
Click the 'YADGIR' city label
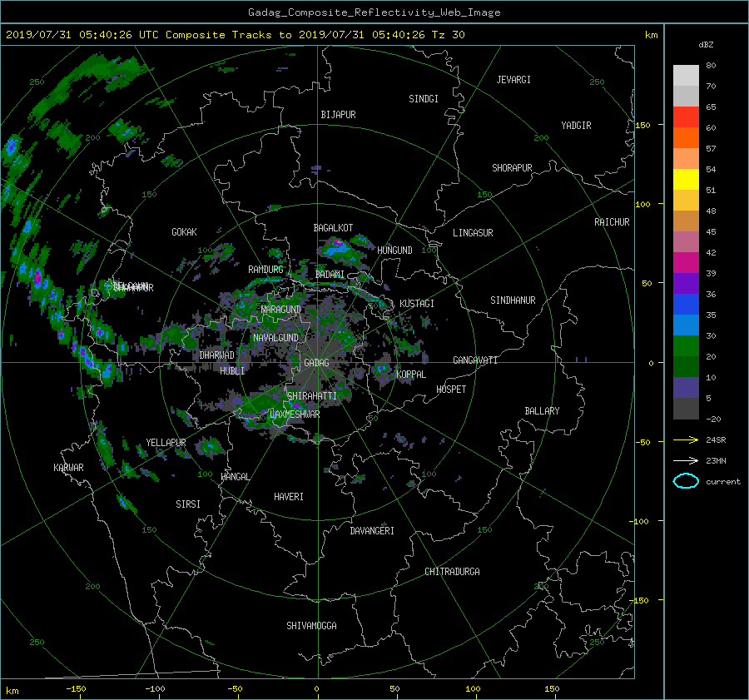pos(576,126)
